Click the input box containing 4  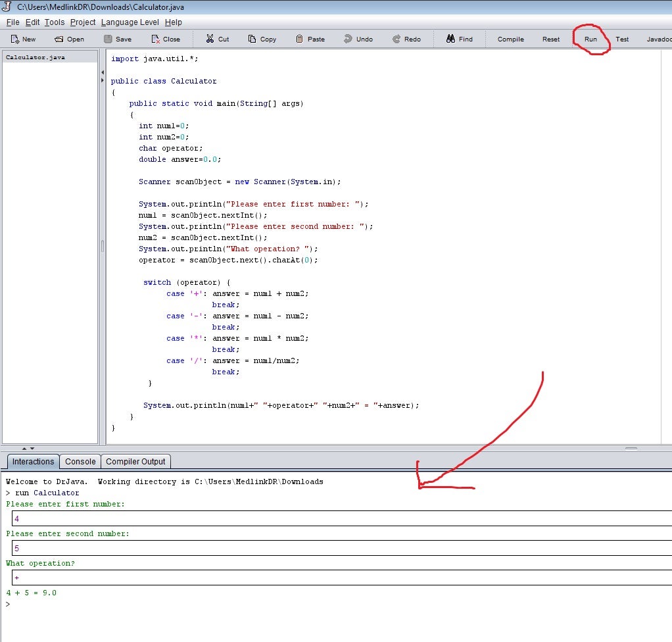click(342, 518)
